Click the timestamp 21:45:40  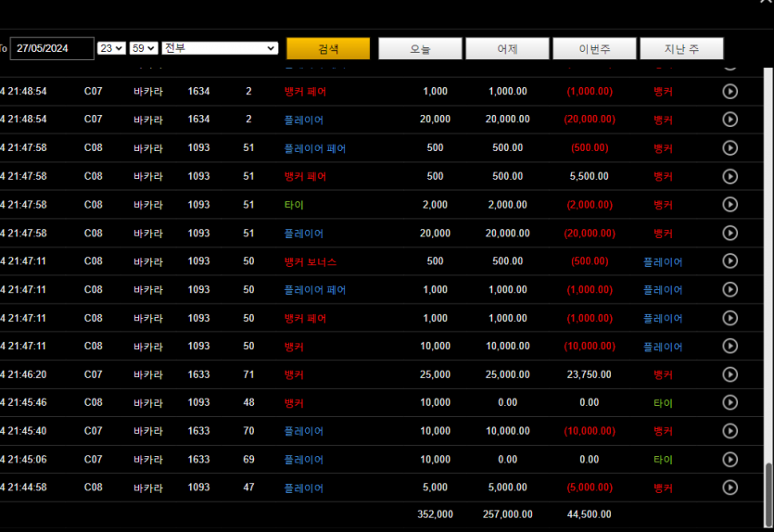tap(27, 431)
